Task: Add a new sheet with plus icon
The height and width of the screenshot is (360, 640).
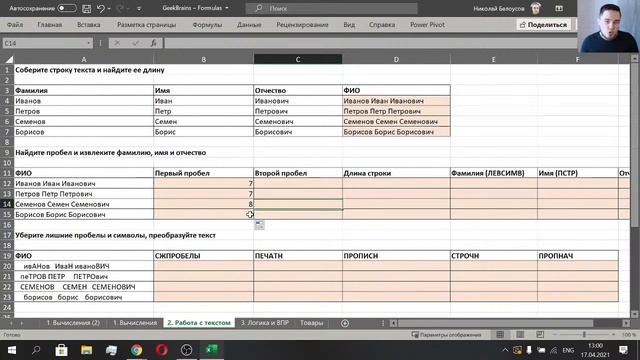Action: click(344, 323)
